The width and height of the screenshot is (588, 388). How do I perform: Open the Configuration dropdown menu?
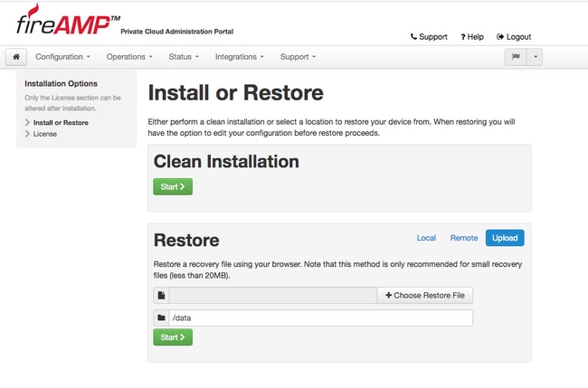(x=62, y=57)
